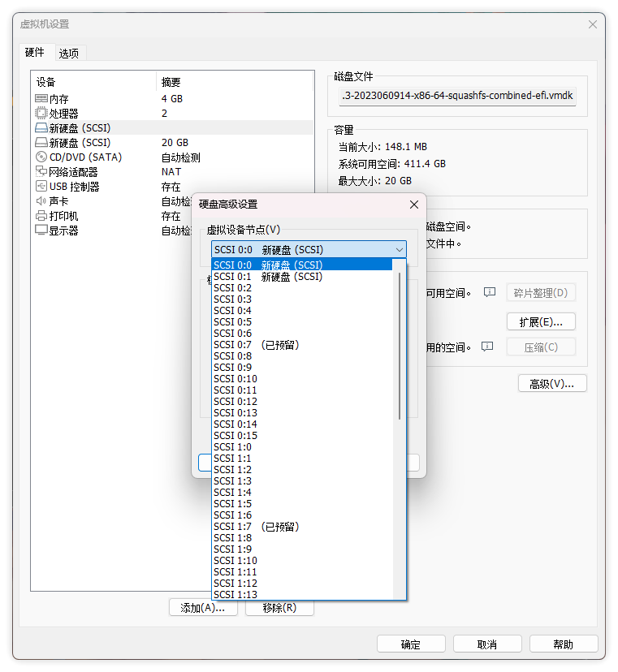Image resolution: width=618 pixels, height=672 pixels.
Task: Click the CD/DVD (SATA) disc icon
Action: [x=41, y=157]
